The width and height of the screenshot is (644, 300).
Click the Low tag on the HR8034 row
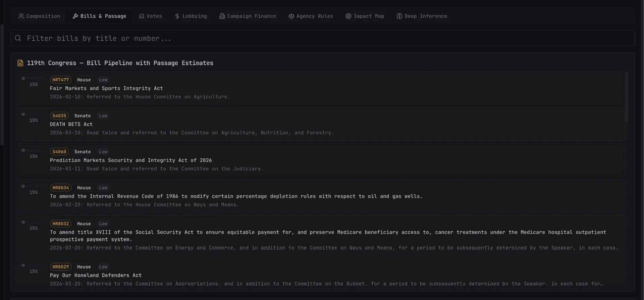pos(103,188)
